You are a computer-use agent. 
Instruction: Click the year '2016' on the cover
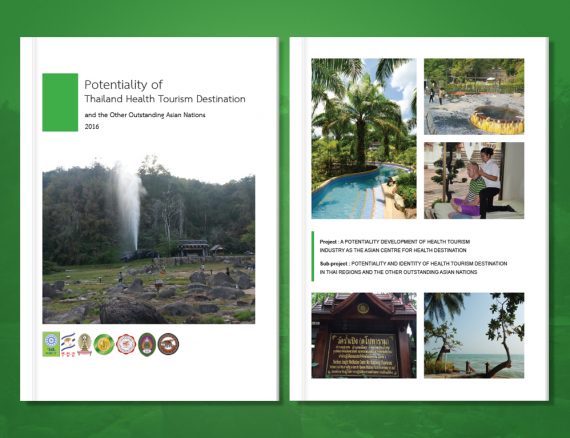(x=92, y=126)
